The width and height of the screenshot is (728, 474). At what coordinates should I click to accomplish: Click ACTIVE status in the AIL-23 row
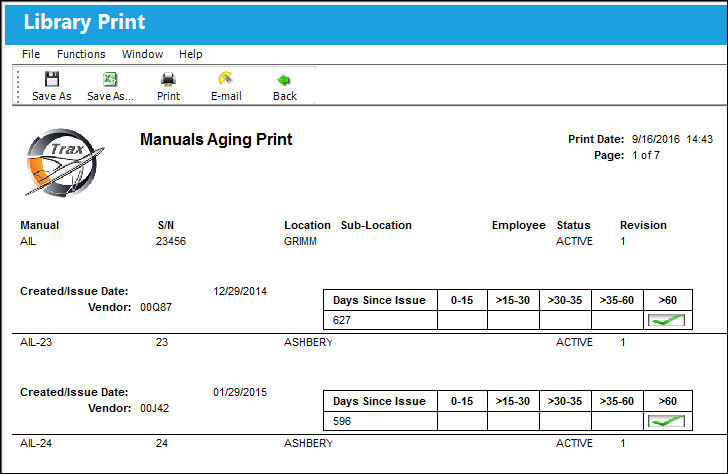(x=574, y=342)
